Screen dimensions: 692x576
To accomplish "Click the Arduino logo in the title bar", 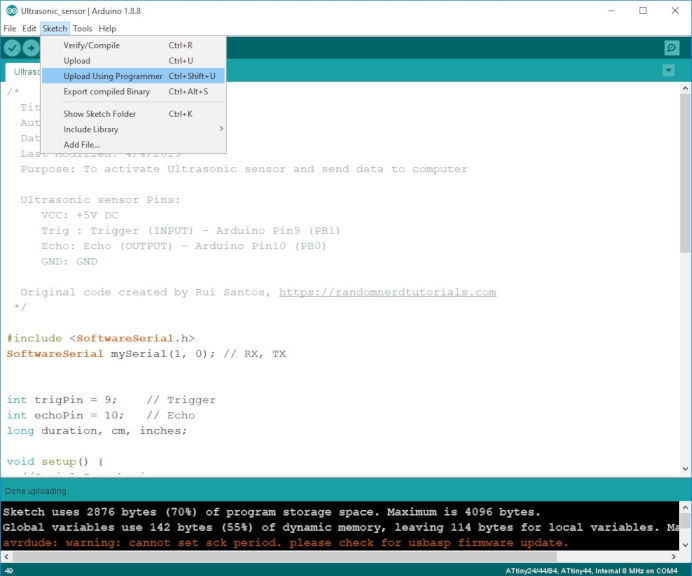I will point(11,11).
